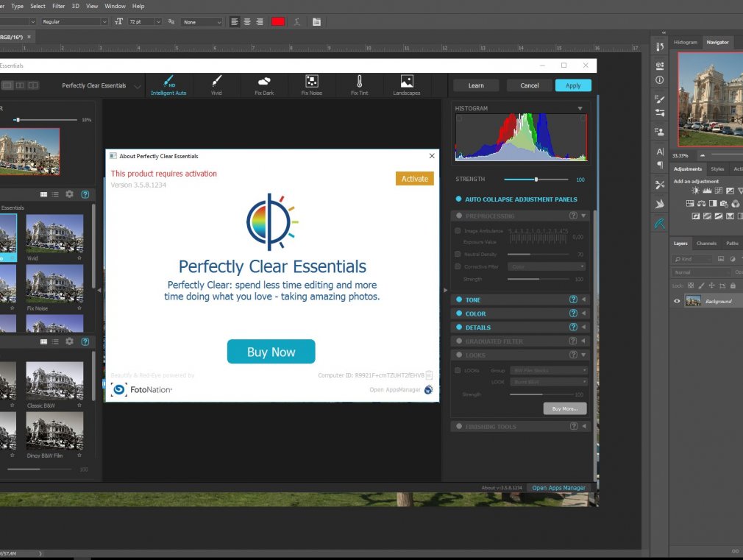Click the Apply button
The height and width of the screenshot is (560, 743).
573,85
